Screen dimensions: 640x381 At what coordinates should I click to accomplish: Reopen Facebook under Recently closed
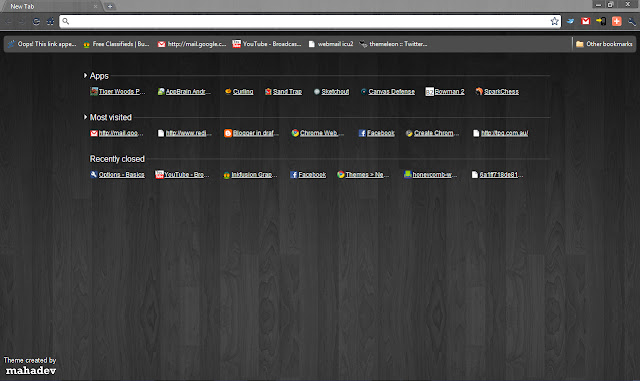tap(308, 175)
